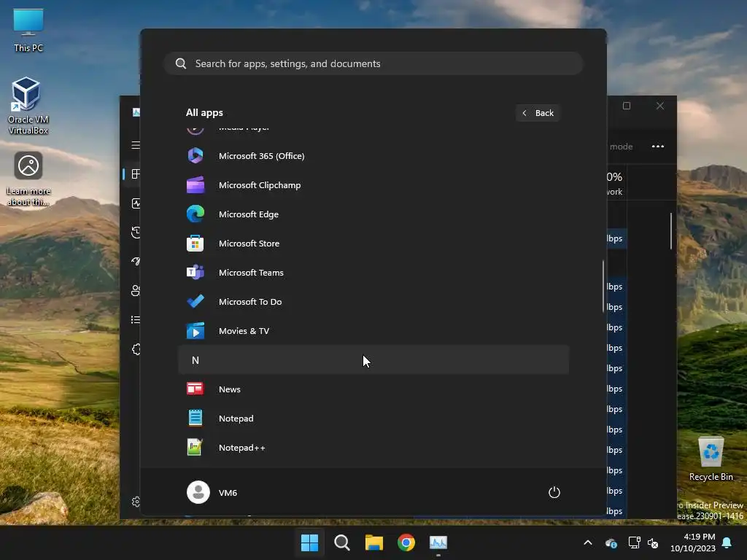Open the Power options button
Viewport: 747px width, 560px height.
pyautogui.click(x=554, y=492)
